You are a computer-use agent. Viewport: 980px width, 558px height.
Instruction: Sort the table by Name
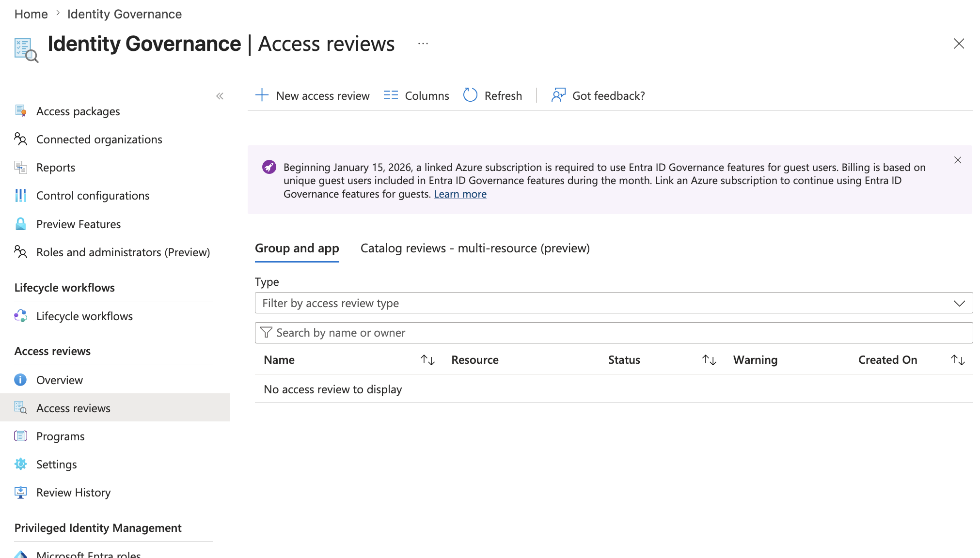coord(427,360)
